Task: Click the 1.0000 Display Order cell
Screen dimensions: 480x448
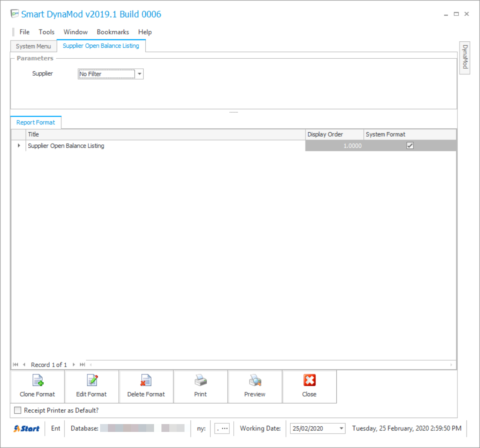Action: click(x=335, y=146)
